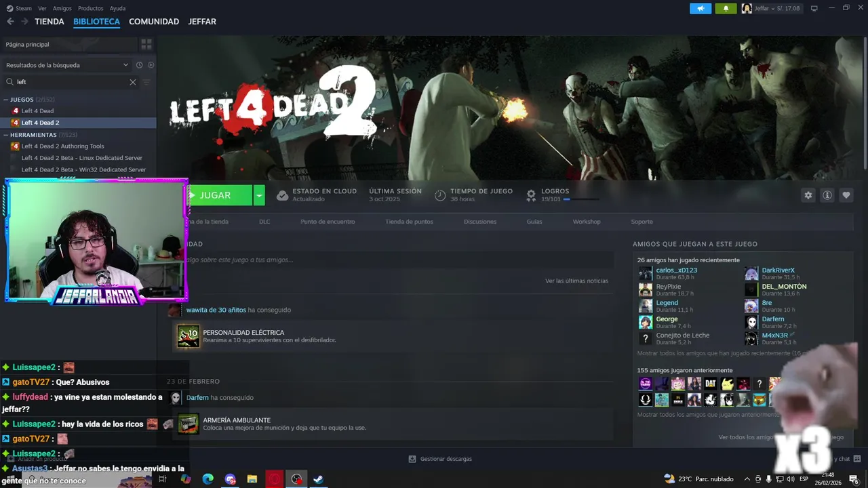Screen dimensions: 868x488
Task: Switch to Big Picture mode monitor icon
Action: (814, 8)
